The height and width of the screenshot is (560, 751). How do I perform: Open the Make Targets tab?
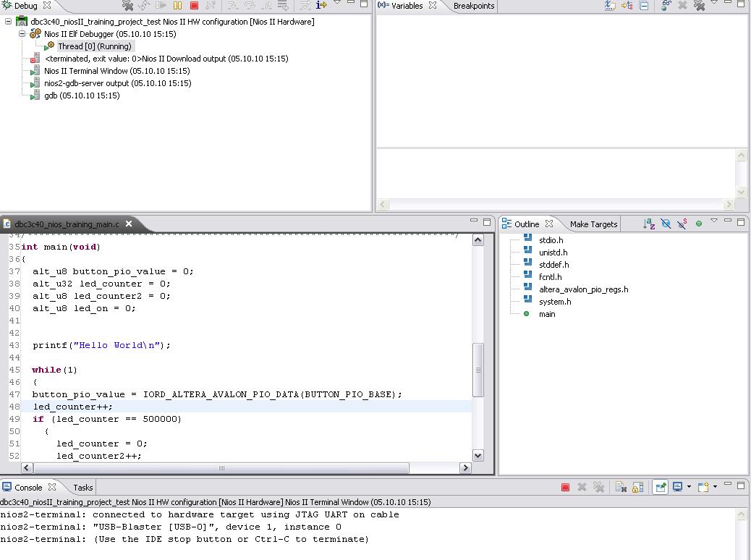pyautogui.click(x=593, y=224)
